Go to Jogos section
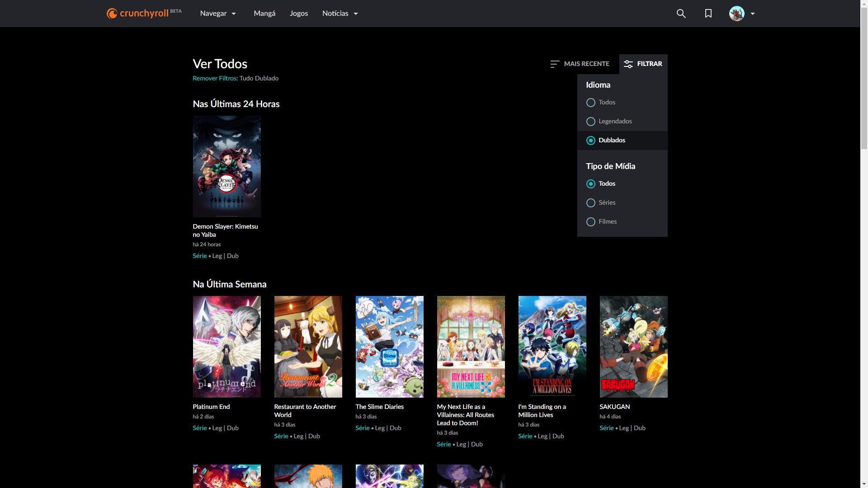868x488 pixels. click(x=299, y=14)
